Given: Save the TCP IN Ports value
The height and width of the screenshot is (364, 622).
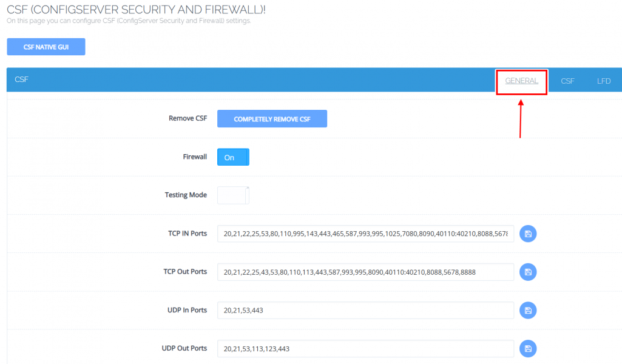Looking at the screenshot, I should coord(527,234).
